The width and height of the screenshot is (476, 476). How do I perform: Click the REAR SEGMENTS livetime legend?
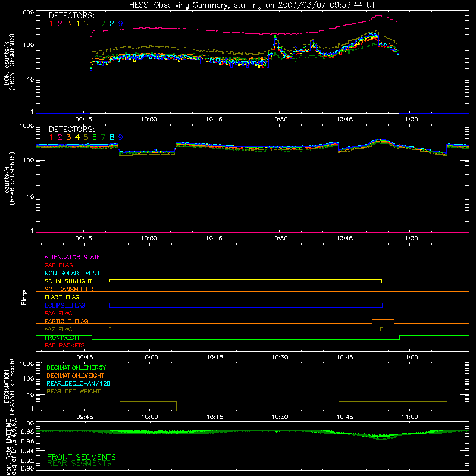coord(79,464)
